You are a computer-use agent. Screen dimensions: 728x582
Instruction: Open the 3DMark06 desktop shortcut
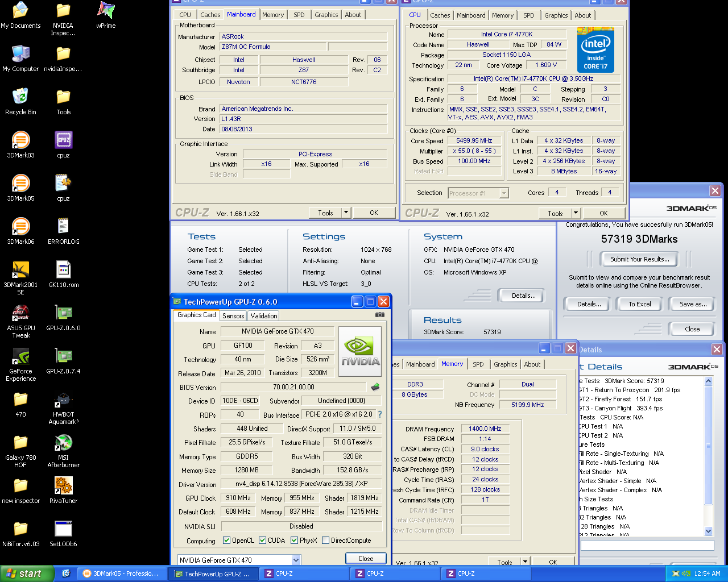[x=20, y=230]
